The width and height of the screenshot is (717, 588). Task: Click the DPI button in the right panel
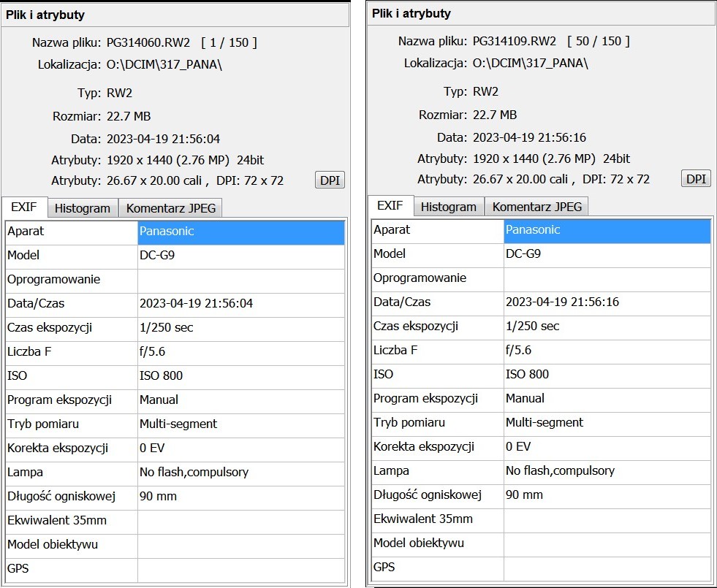[696, 179]
